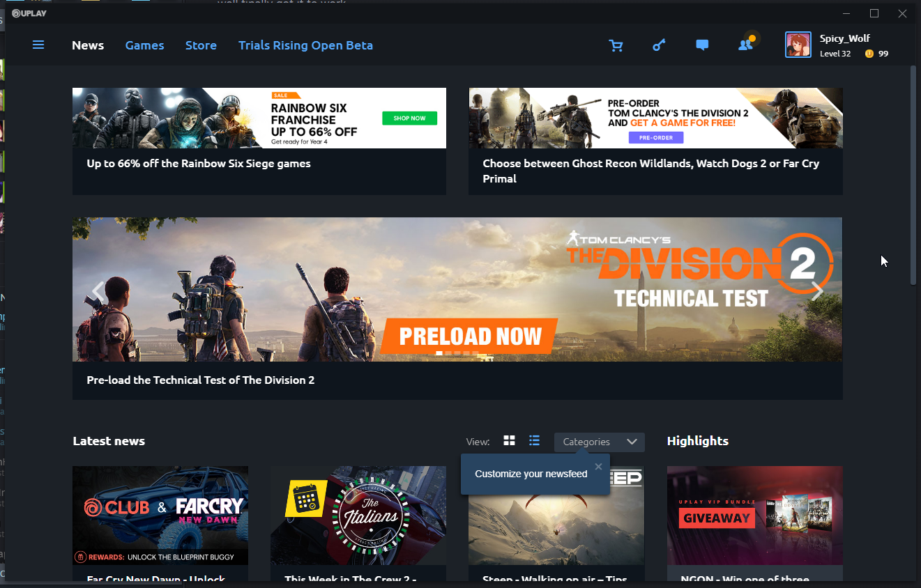Image resolution: width=921 pixels, height=588 pixels.
Task: Select the News tab
Action: click(88, 45)
